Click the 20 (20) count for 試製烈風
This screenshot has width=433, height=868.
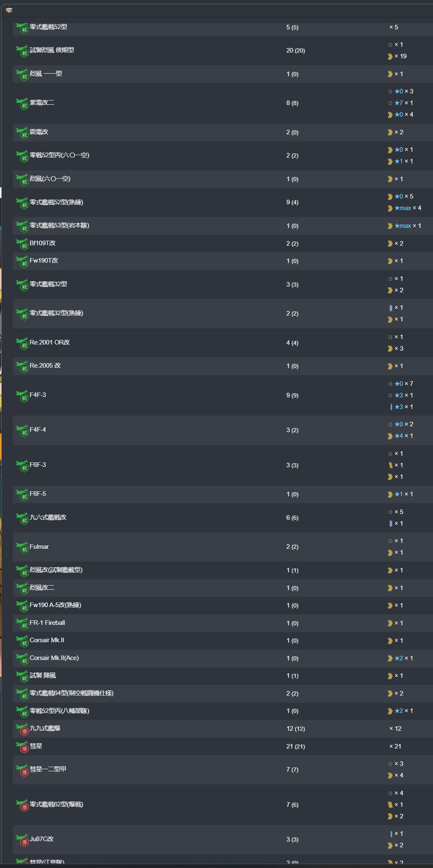(295, 50)
